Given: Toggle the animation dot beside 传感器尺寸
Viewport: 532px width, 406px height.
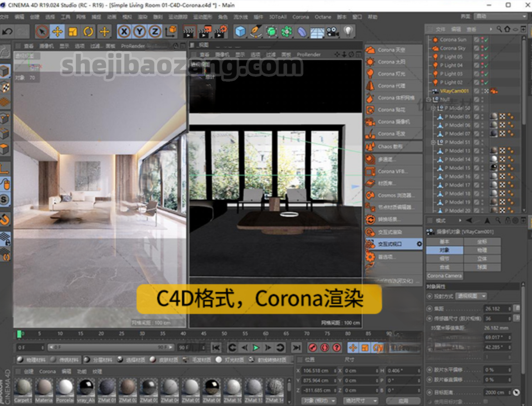Looking at the screenshot, I should [x=429, y=318].
